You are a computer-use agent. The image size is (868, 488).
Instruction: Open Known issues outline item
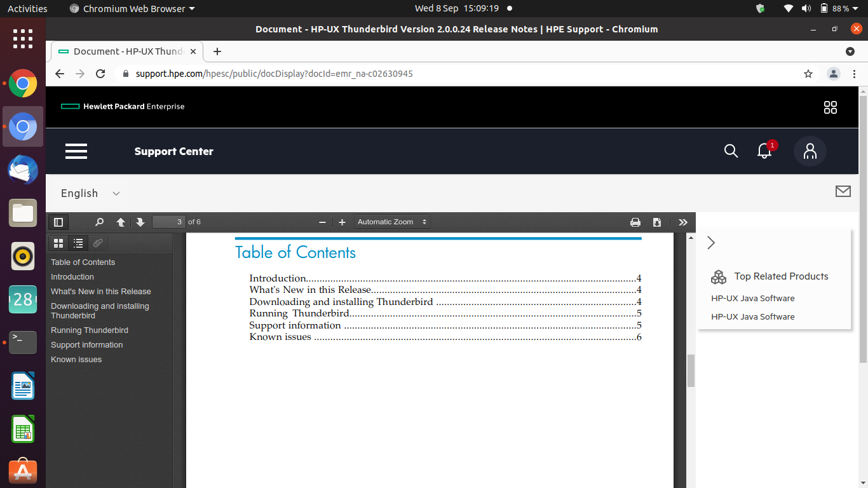coord(76,359)
